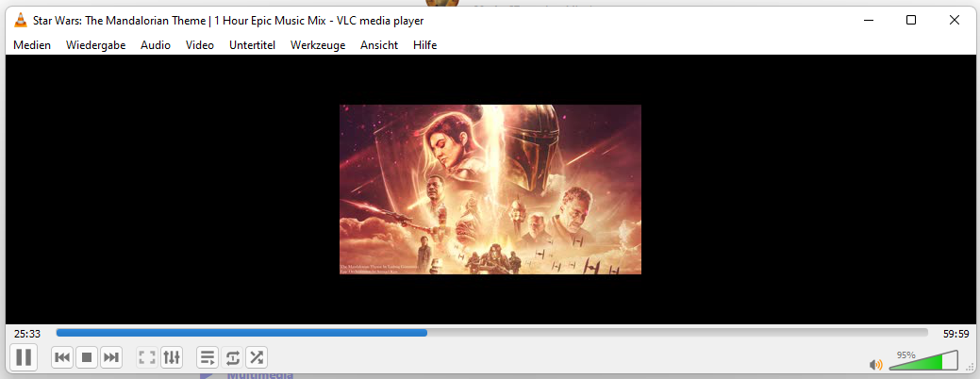This screenshot has width=980, height=379.
Task: Click the VLC cone icon in title bar
Action: click(21, 21)
